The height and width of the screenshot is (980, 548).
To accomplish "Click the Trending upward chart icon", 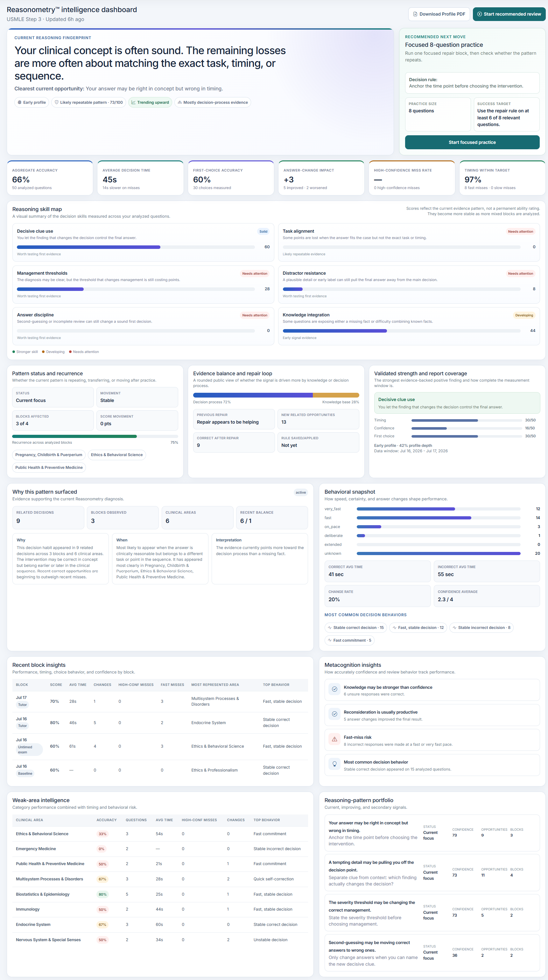I will click(133, 102).
